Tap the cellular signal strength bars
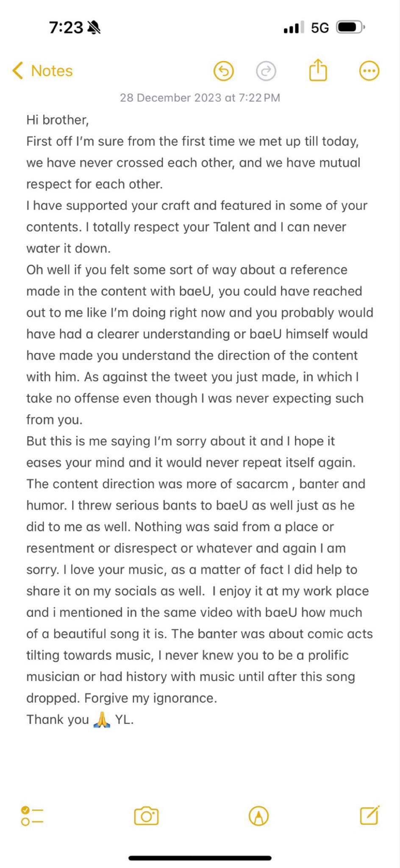Screen dimensions: 400x868 click(x=293, y=28)
